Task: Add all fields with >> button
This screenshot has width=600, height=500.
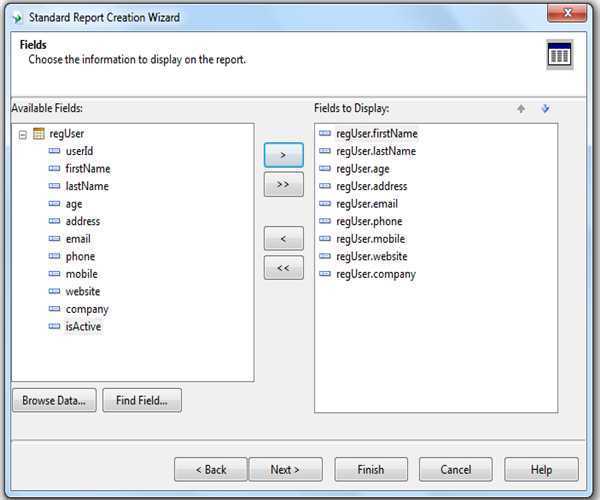Action: coord(283,185)
